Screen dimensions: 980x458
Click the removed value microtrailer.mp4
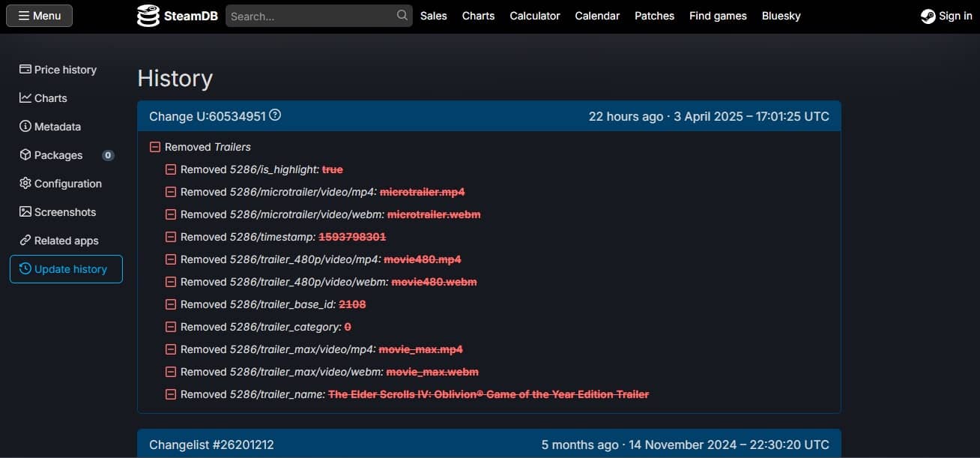[x=423, y=192]
